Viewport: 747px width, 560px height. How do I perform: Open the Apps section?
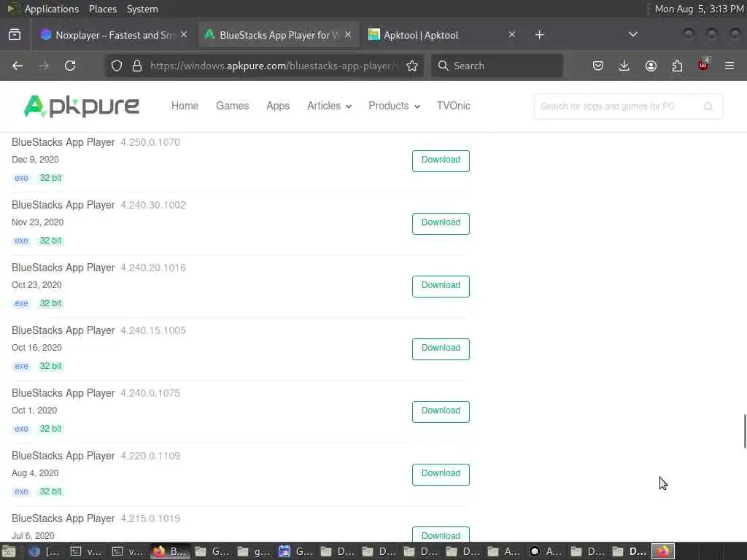(278, 106)
